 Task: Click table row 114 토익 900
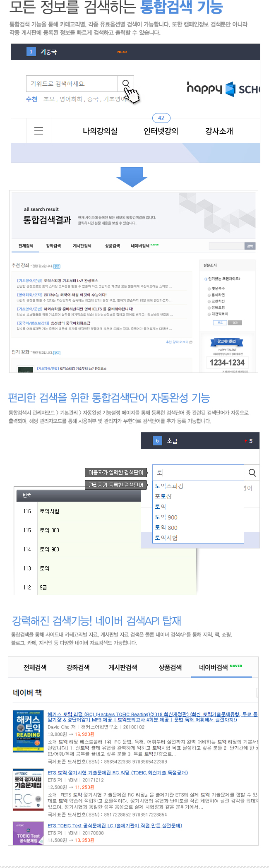[x=106, y=549]
